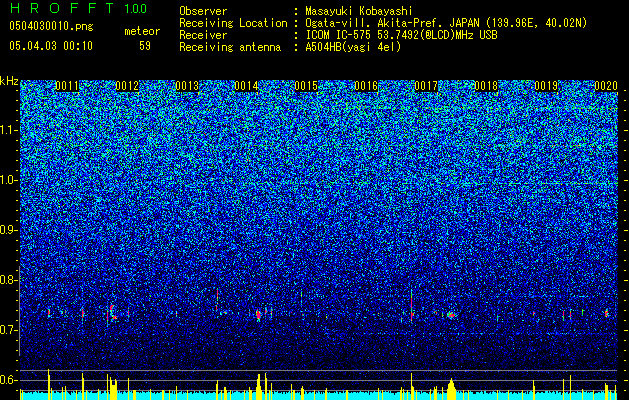Click the timestamp 05.04.03 00:10

[x=51, y=46]
